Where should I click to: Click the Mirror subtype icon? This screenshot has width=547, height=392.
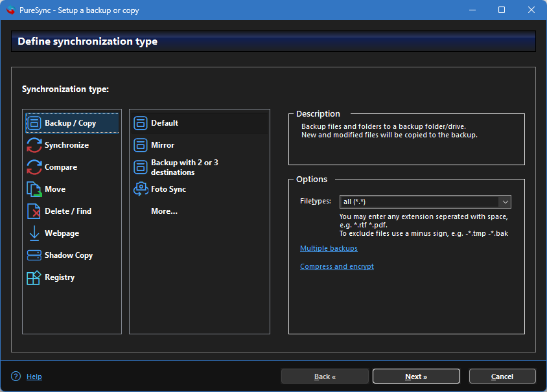click(141, 145)
